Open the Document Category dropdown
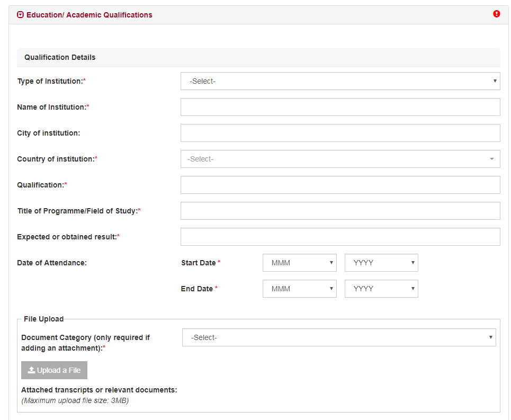This screenshot has height=420, width=511. (x=339, y=337)
